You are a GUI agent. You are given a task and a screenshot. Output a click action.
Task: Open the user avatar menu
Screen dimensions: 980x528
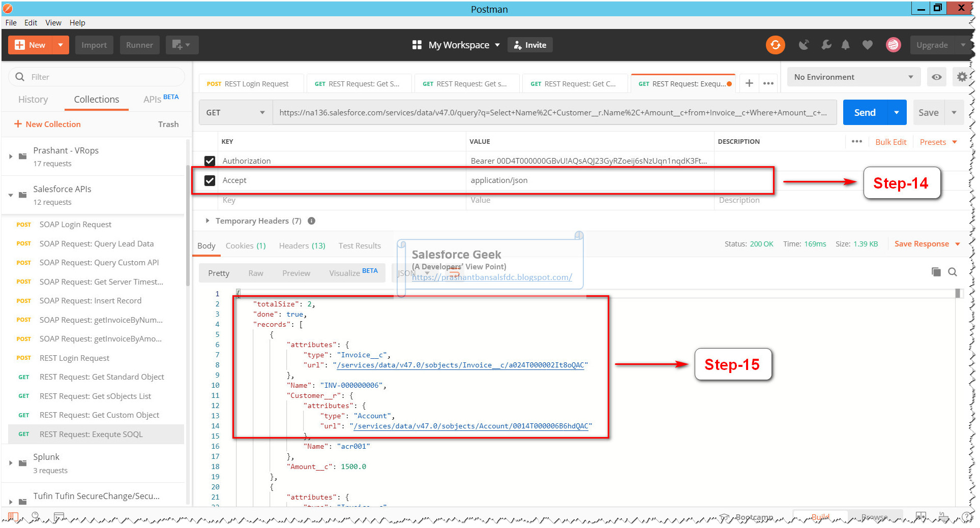click(x=893, y=45)
